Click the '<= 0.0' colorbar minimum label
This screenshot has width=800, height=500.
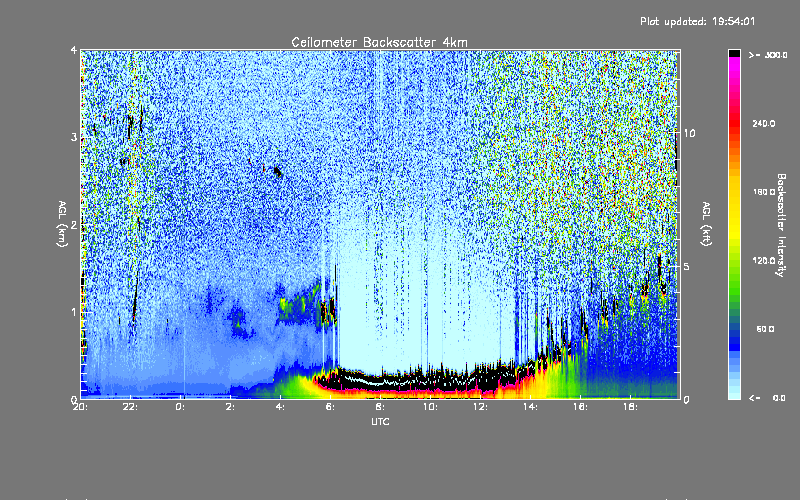click(x=767, y=398)
